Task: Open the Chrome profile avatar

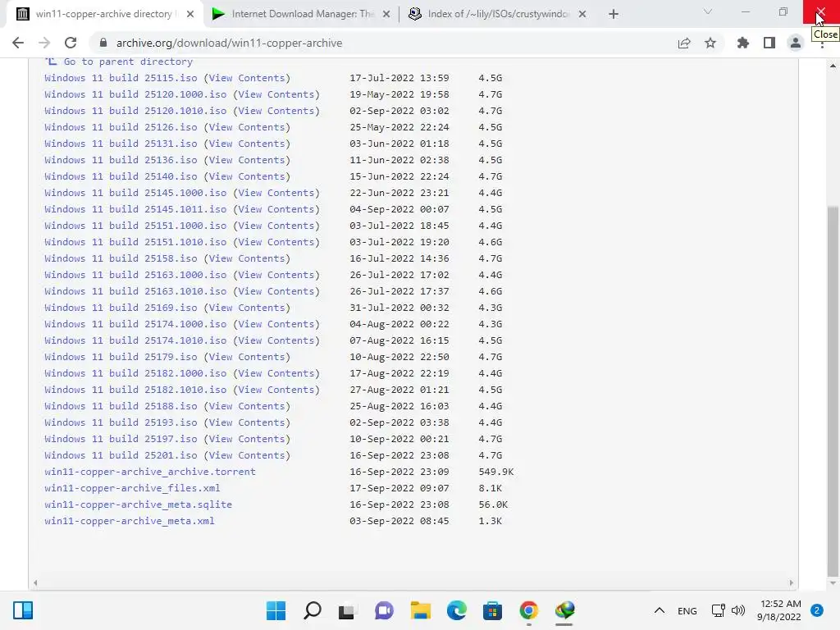Action: pos(796,43)
